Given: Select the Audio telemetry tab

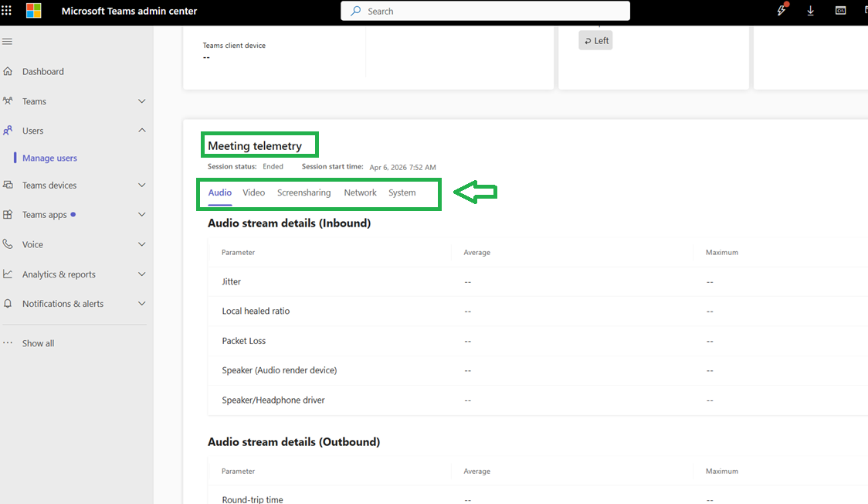Looking at the screenshot, I should coord(220,192).
